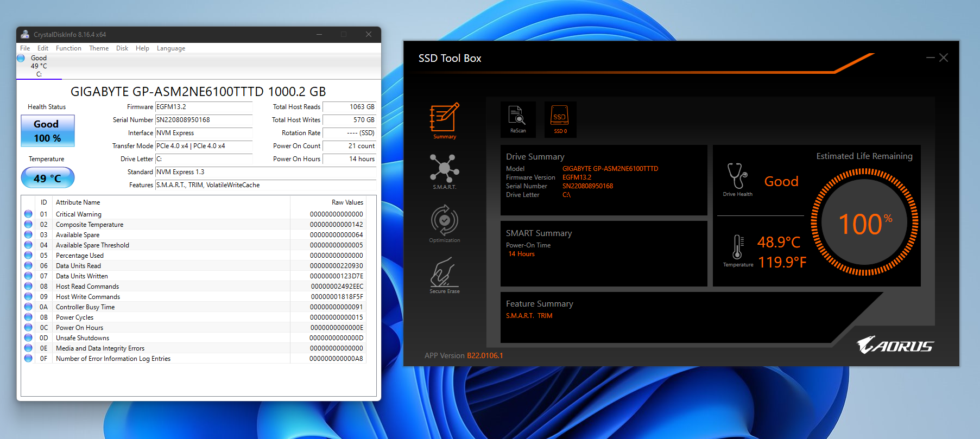Click the Total Host Reads value 1063 GB

350,107
